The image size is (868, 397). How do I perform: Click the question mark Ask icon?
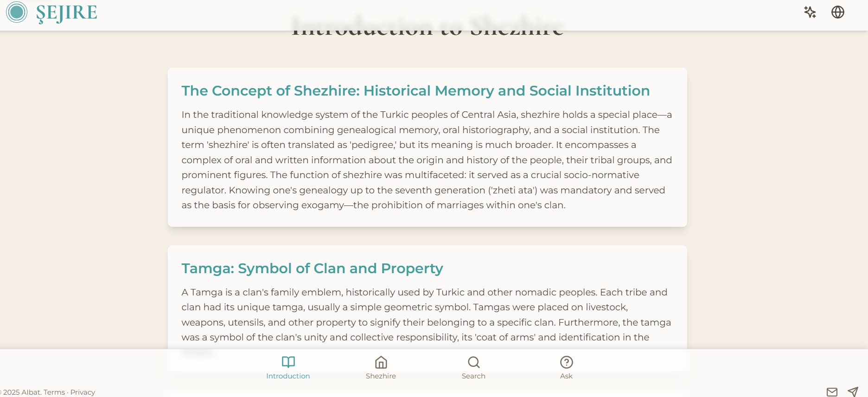(566, 362)
